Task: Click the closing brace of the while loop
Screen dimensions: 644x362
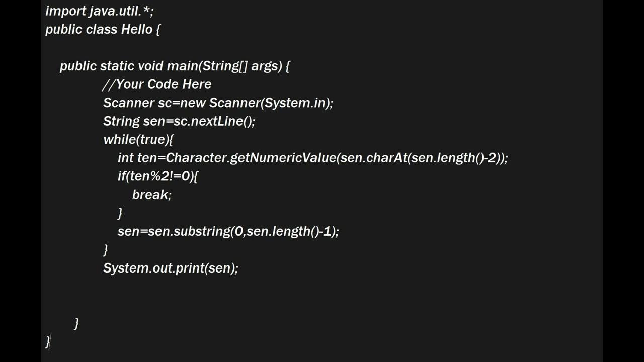Action: click(x=105, y=250)
